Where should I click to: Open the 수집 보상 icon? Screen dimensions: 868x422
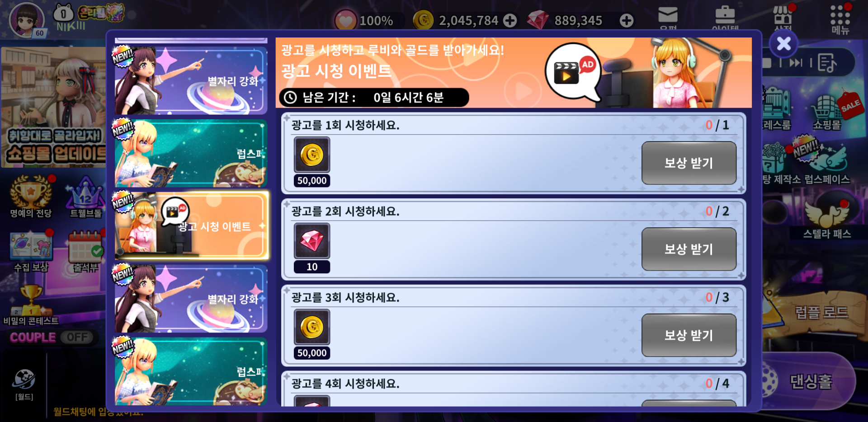coord(31,251)
